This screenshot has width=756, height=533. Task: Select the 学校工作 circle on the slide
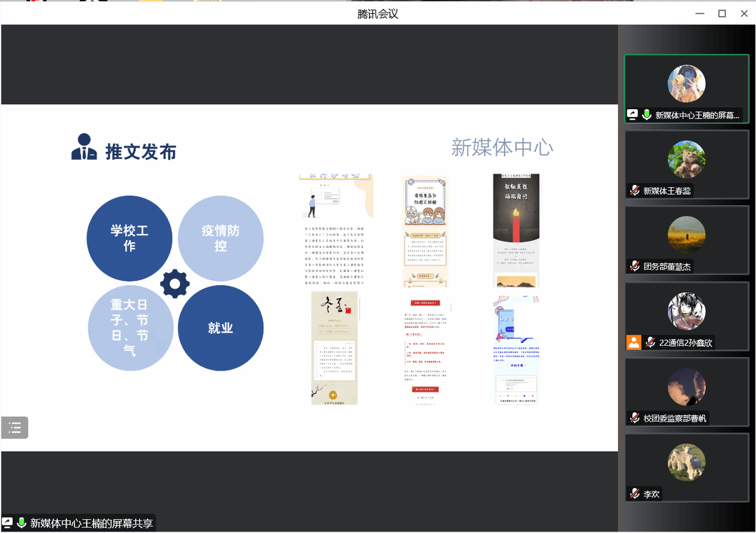(x=129, y=238)
